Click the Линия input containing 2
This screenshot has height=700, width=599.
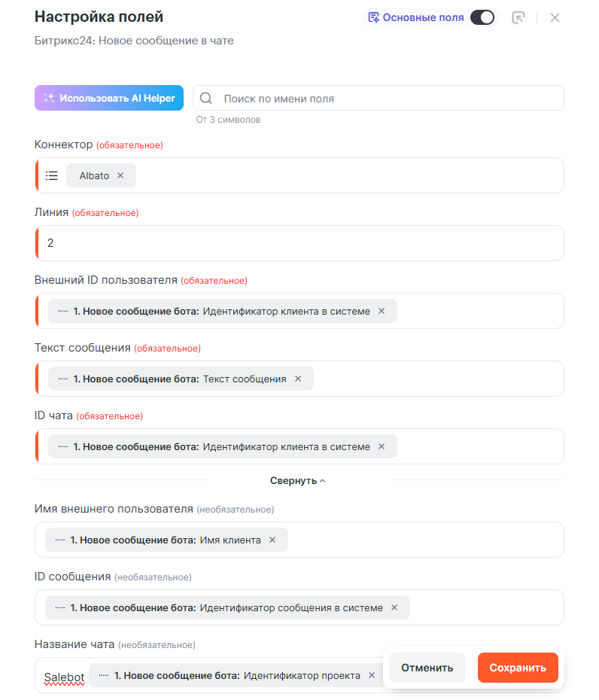299,243
